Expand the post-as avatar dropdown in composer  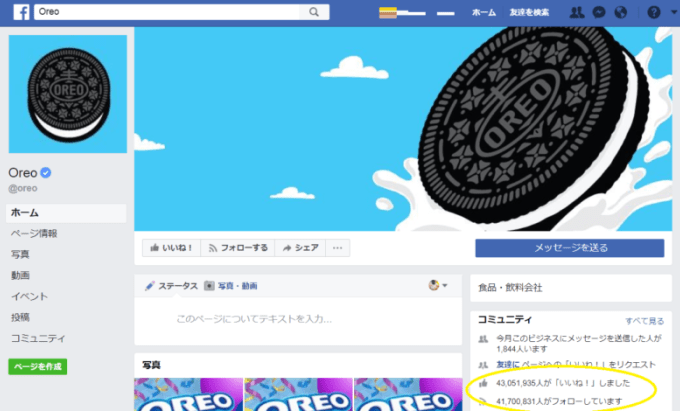pyautogui.click(x=438, y=285)
